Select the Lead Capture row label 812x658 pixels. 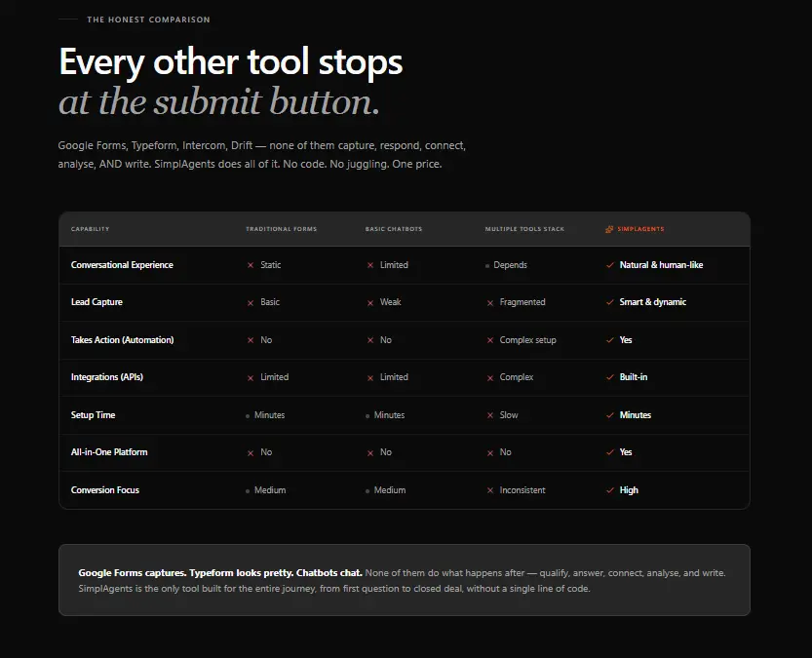[x=97, y=302]
